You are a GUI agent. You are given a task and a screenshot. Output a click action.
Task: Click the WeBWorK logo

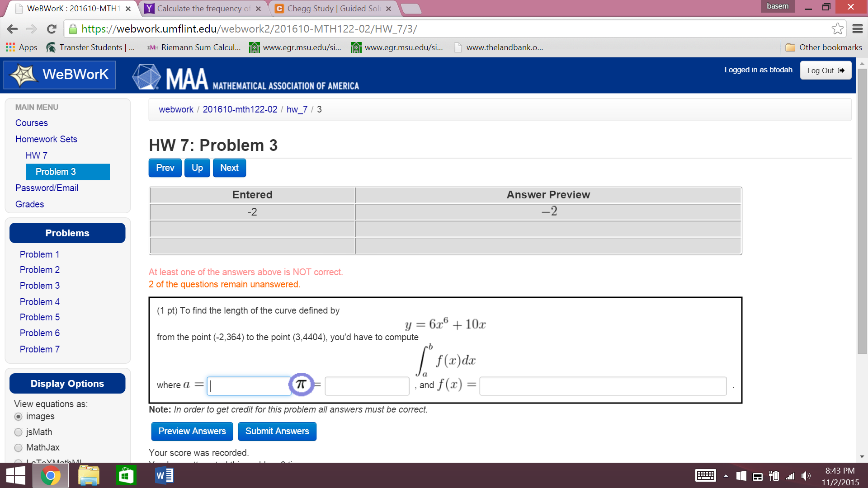tap(60, 75)
